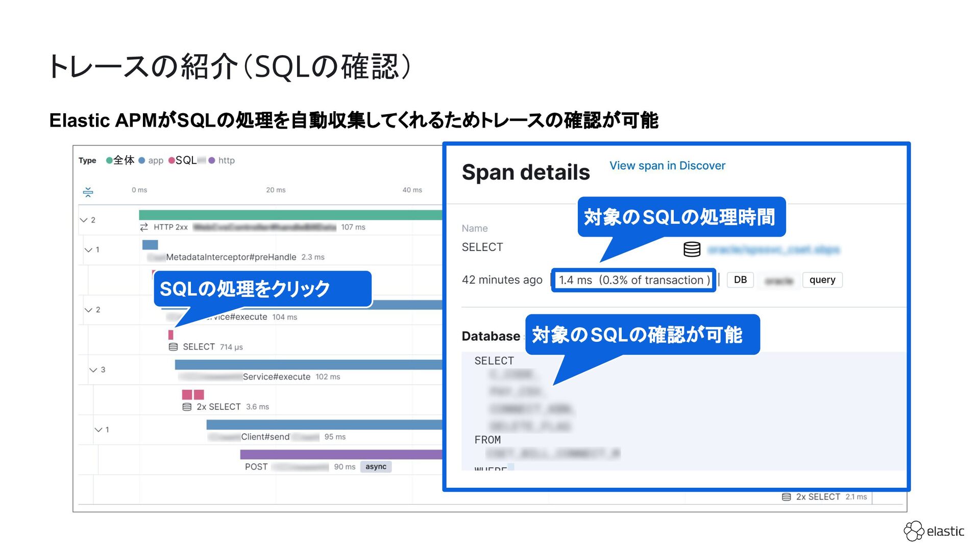980x551 pixels.
Task: Click the async badge on POST span
Action: (x=376, y=467)
